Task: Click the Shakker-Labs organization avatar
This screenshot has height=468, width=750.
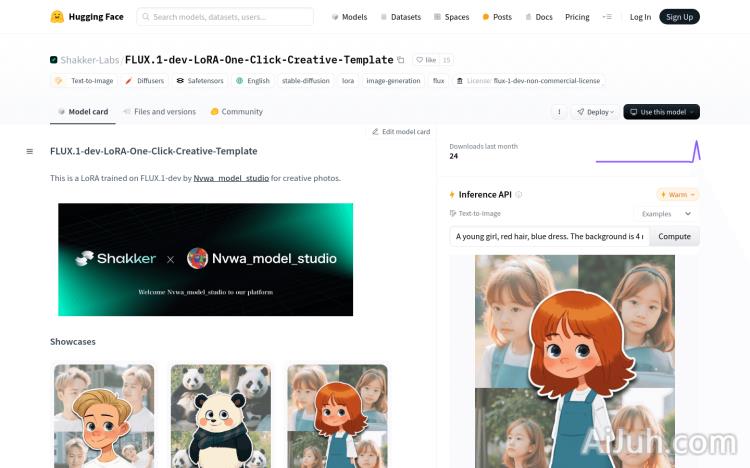Action: coord(54,60)
